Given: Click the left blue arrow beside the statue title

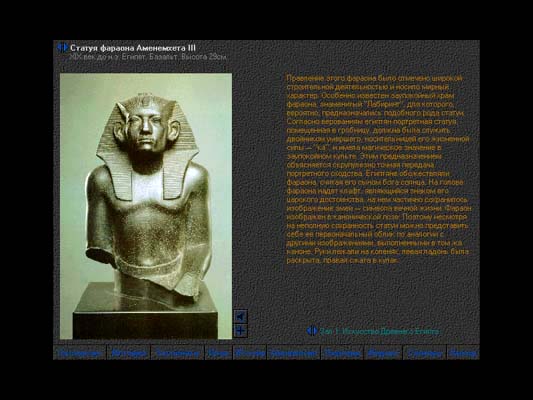Looking at the screenshot, I should (x=59, y=48).
